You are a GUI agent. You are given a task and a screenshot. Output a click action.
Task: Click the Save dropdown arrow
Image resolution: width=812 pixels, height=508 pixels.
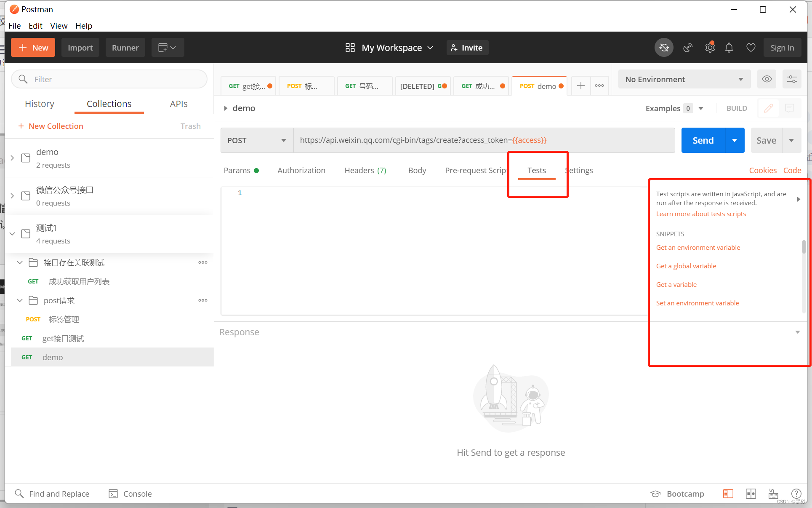point(791,139)
